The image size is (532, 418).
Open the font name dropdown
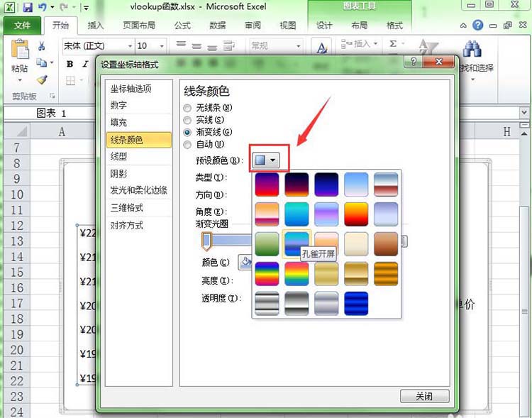pos(130,46)
